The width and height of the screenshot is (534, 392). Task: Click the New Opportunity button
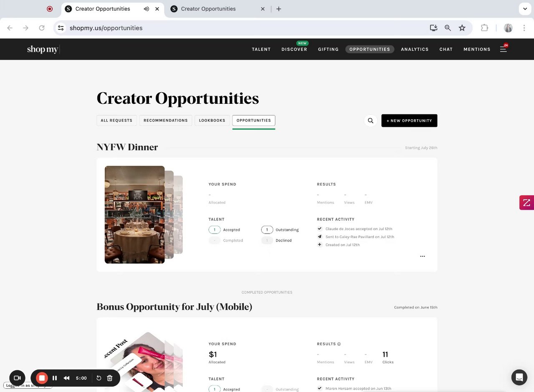(x=409, y=121)
